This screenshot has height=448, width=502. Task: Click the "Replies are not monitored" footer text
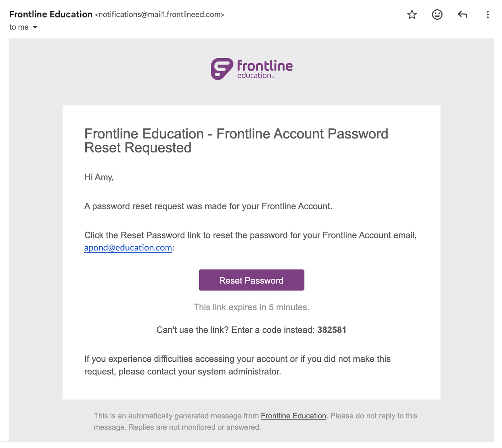(195, 427)
